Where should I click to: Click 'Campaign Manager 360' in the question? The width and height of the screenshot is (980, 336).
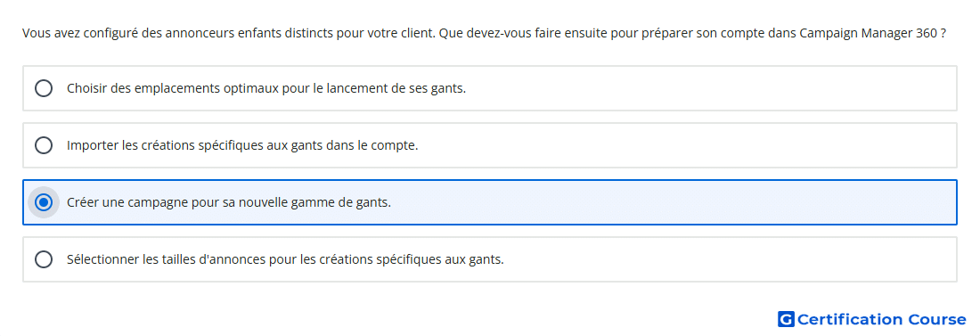(868, 33)
